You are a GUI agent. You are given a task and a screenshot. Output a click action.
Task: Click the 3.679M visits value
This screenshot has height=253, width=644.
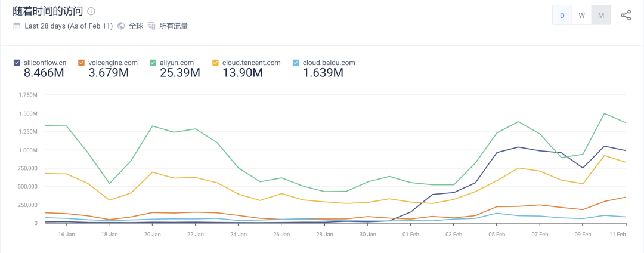(109, 73)
